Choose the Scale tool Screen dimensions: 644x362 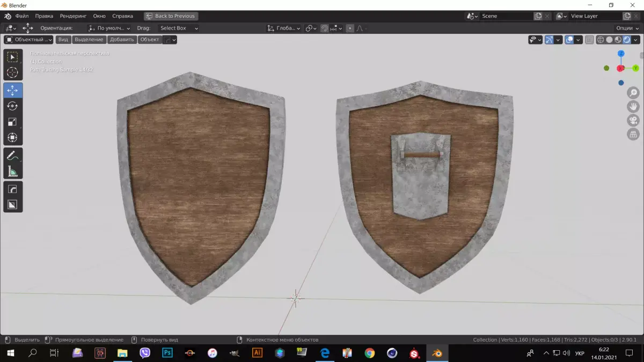13,122
